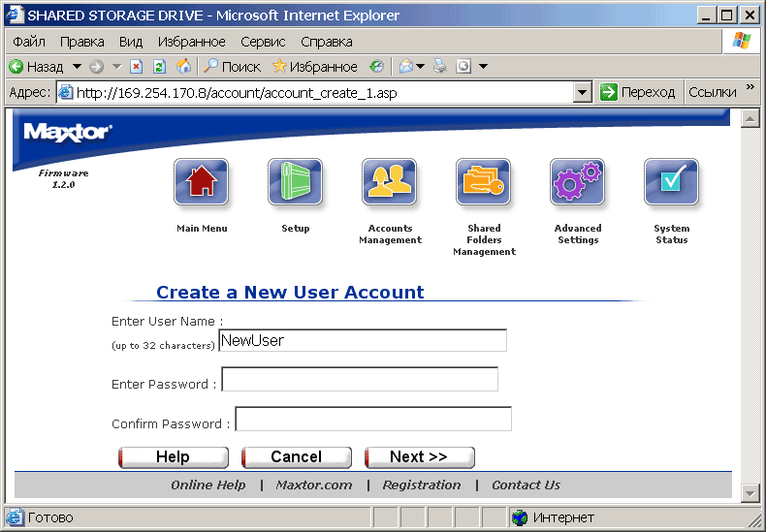This screenshot has height=532, width=766.
Task: Click the Переход go button
Action: (x=637, y=92)
